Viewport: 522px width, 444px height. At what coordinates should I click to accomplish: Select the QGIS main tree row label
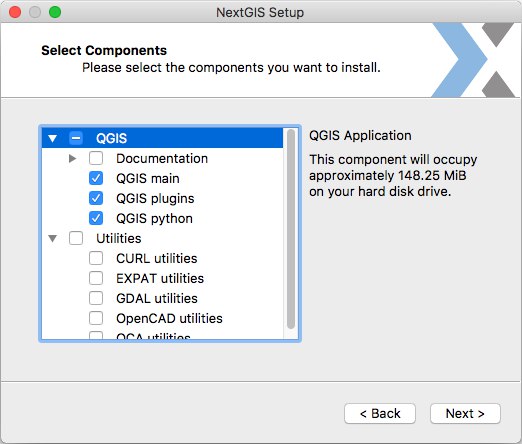[148, 179]
